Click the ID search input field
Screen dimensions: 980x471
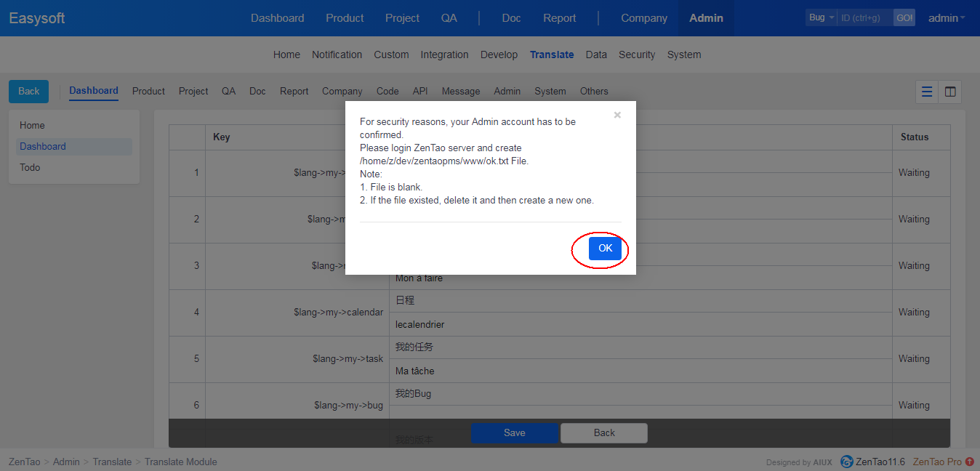pos(864,18)
